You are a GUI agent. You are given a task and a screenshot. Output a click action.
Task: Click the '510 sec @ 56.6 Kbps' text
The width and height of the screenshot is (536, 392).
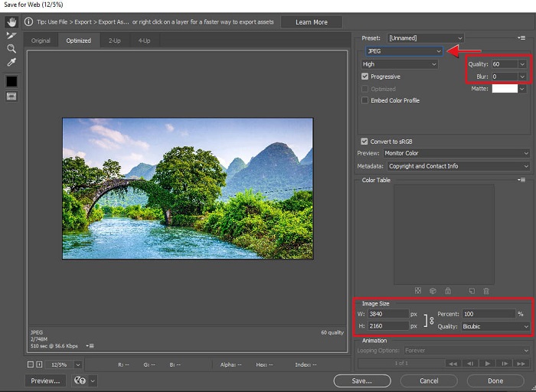click(54, 346)
